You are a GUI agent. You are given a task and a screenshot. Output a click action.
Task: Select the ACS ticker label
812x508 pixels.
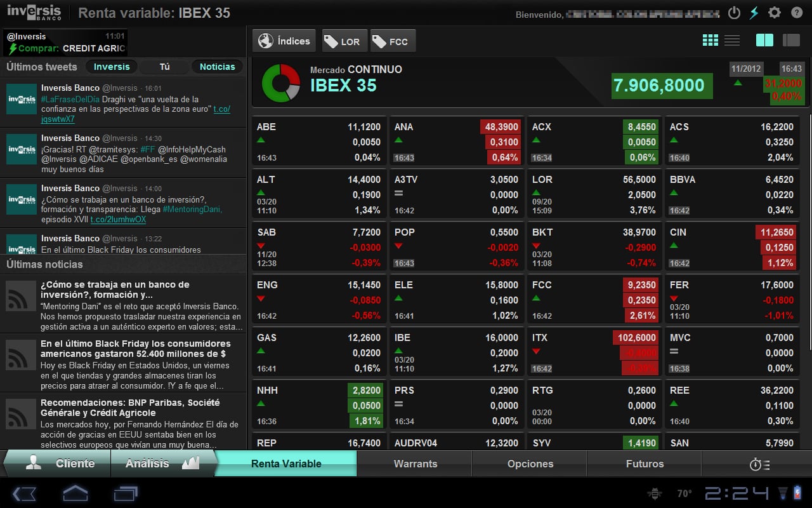point(679,127)
